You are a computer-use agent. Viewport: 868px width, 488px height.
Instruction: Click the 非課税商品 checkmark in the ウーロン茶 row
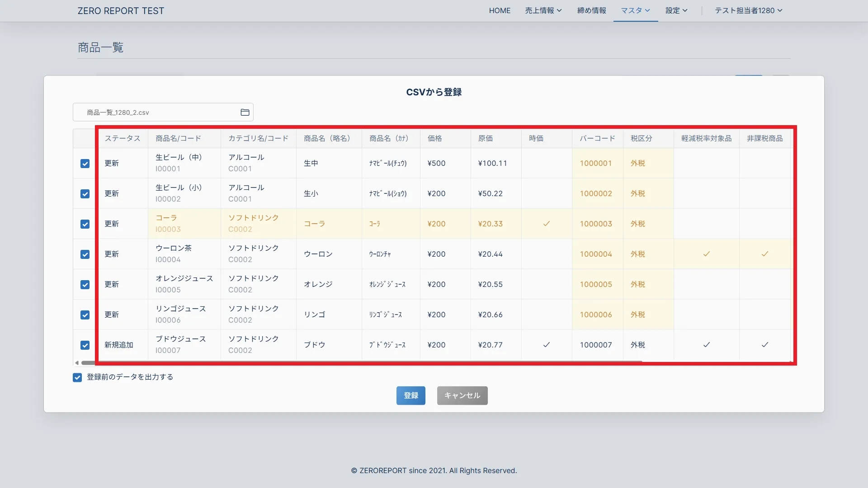pos(764,254)
